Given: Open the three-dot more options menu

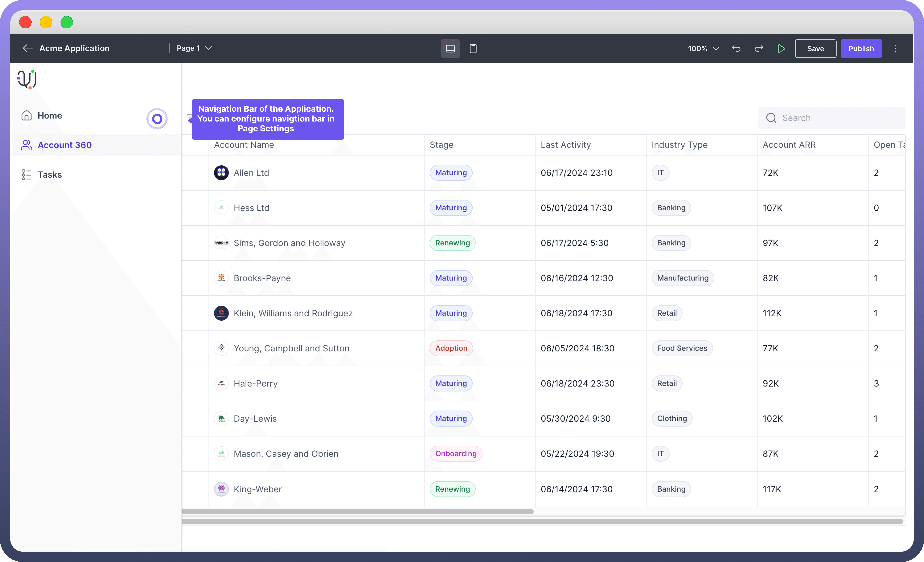Looking at the screenshot, I should click(x=896, y=49).
